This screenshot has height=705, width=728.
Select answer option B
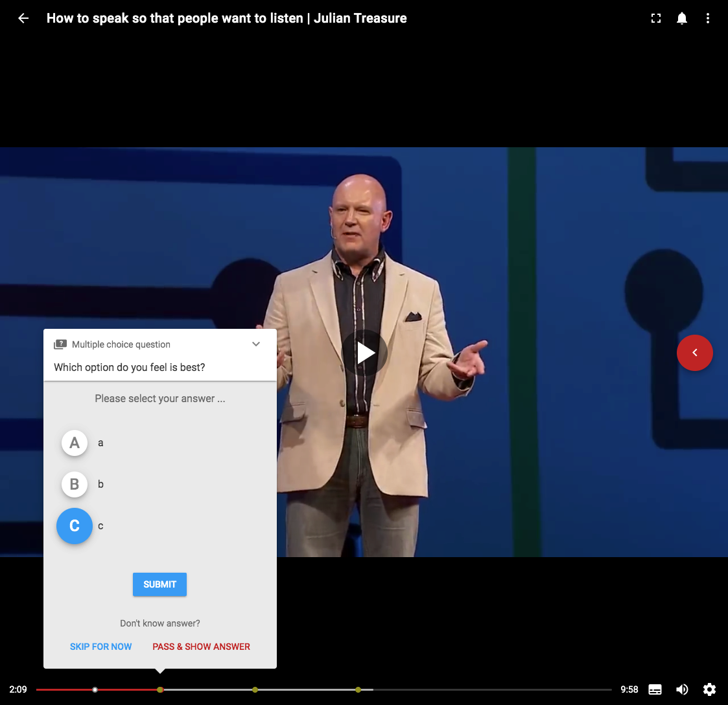tap(75, 484)
